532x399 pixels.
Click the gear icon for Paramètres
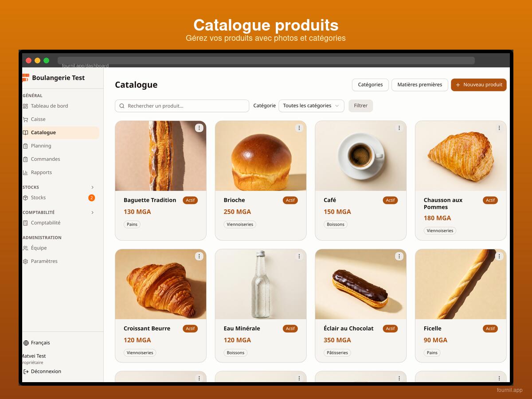(x=26, y=261)
